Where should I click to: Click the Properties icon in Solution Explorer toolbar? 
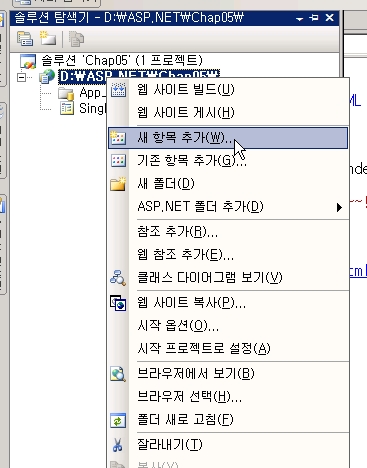point(25,39)
